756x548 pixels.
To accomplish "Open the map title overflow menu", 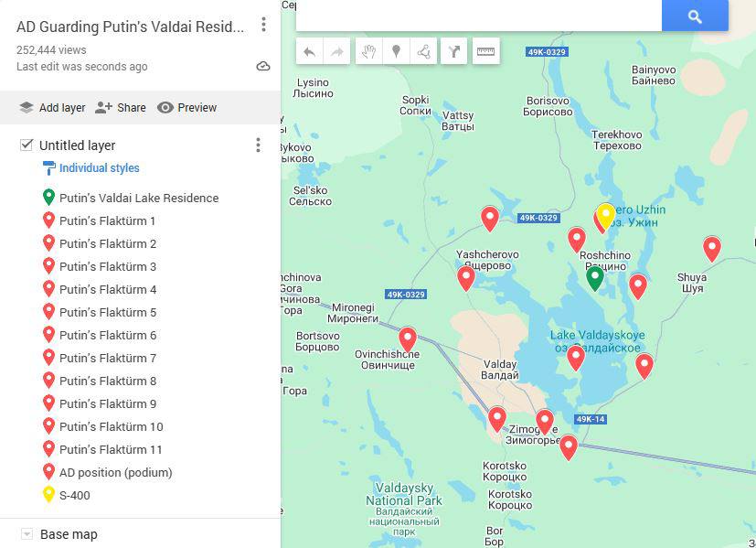I will 263,25.
